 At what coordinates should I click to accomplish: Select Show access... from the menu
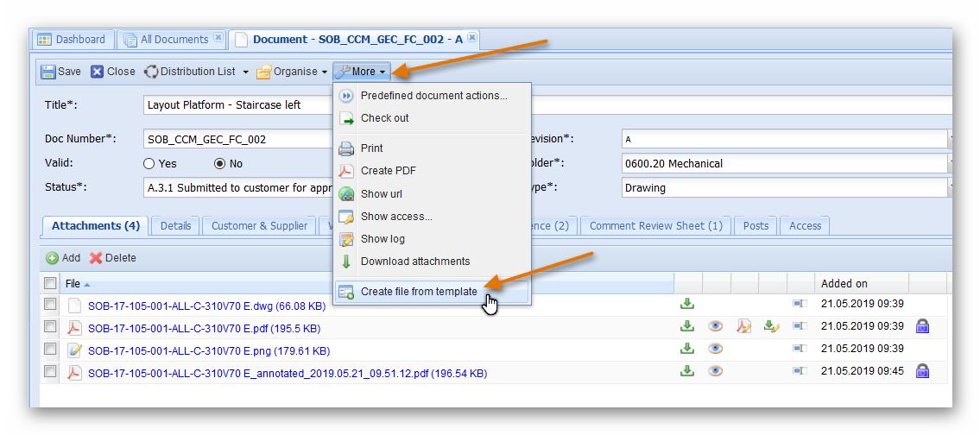pyautogui.click(x=433, y=217)
